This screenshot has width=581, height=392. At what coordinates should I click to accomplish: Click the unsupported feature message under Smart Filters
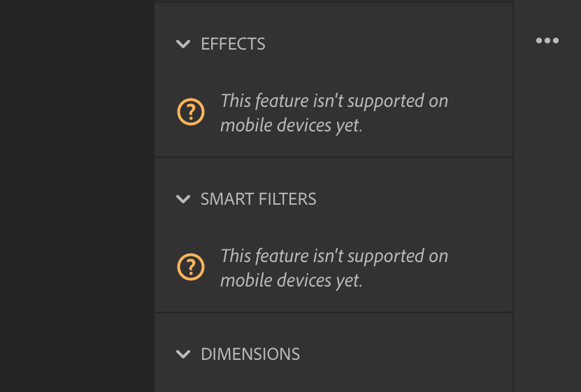pyautogui.click(x=334, y=268)
